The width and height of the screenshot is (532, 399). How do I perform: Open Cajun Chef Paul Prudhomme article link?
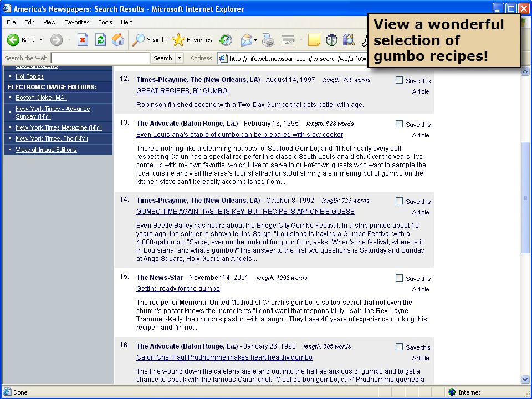pos(224,357)
